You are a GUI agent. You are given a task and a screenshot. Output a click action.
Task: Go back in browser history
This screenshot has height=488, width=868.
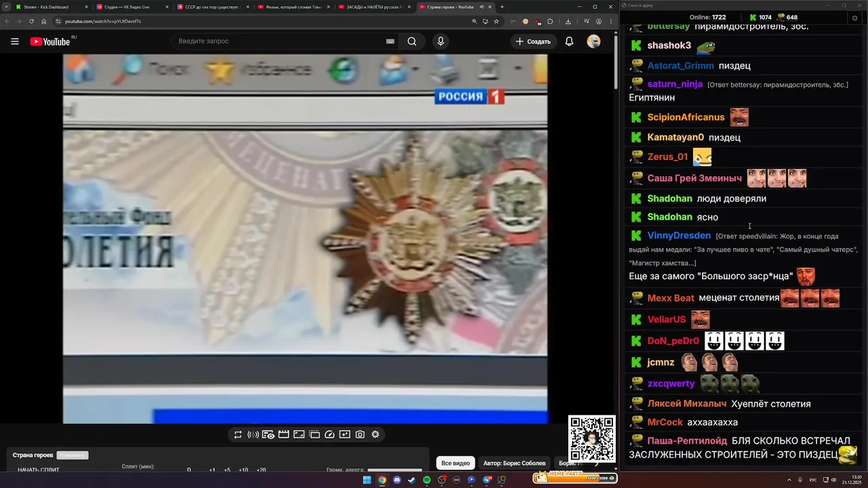(7, 21)
